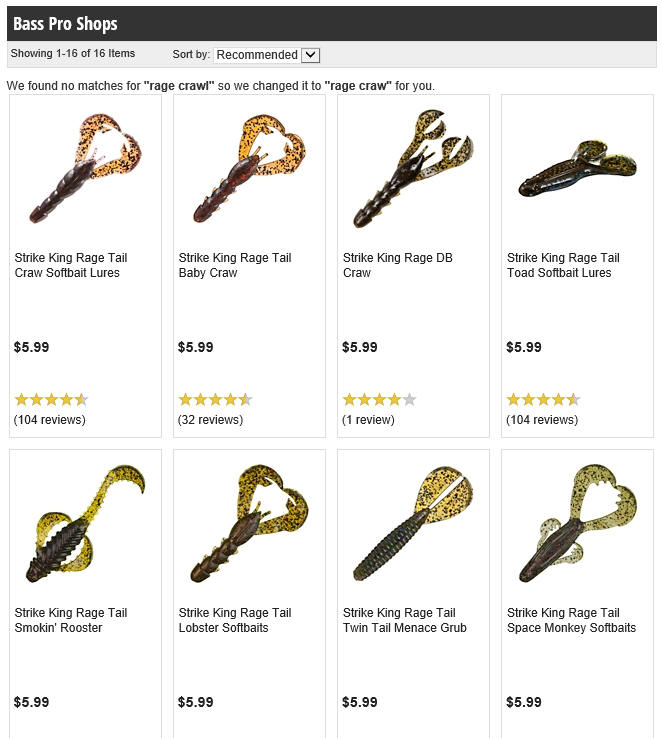Open Rage Tail Twin Tail Menace Grub link
The image size is (662, 738).
coord(405,620)
